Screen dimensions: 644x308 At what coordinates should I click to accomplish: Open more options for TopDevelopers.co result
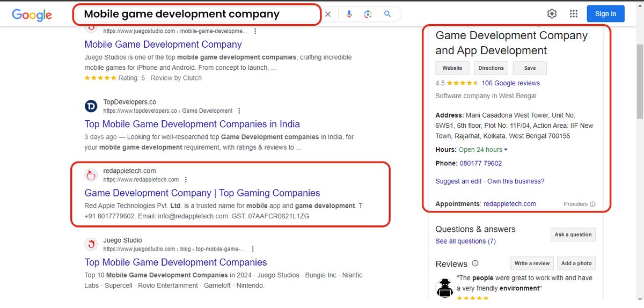[239, 111]
